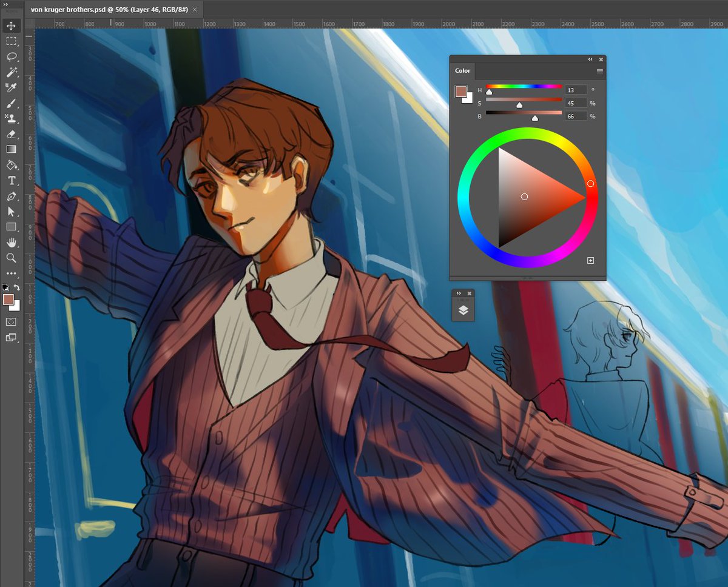The width and height of the screenshot is (728, 587).
Task: Open the Color panel options menu
Action: (599, 71)
